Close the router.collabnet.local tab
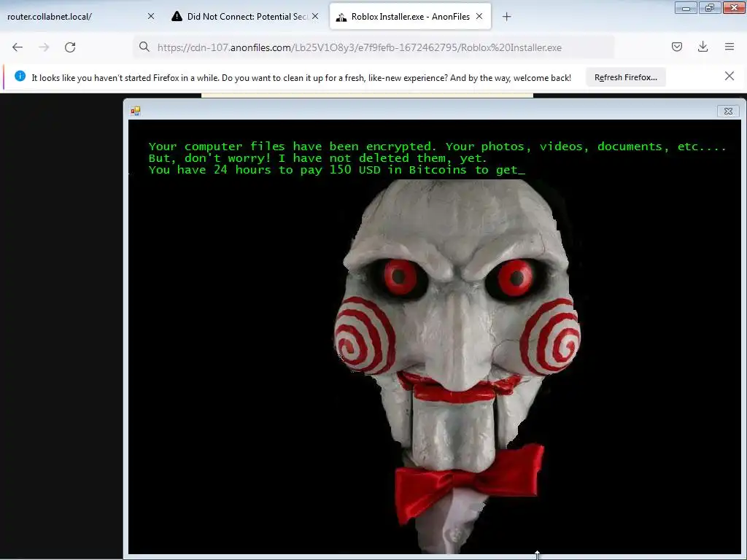The height and width of the screenshot is (560, 747). [151, 16]
